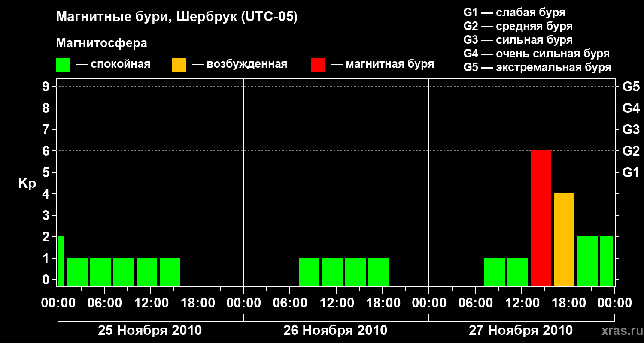Click the '— спокойная' legend label
Screen dimensions: 644x343
pyautogui.click(x=113, y=64)
